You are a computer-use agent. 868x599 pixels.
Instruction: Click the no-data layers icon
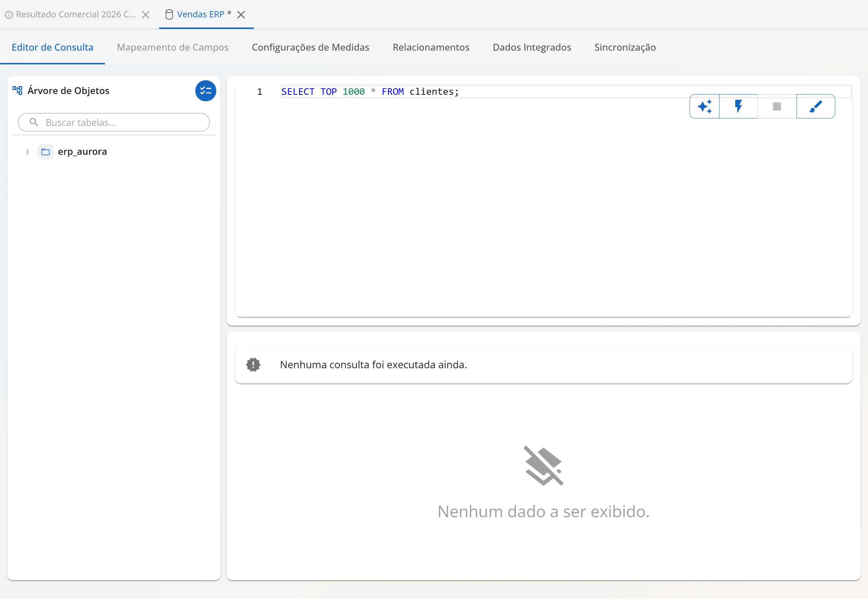(x=543, y=466)
